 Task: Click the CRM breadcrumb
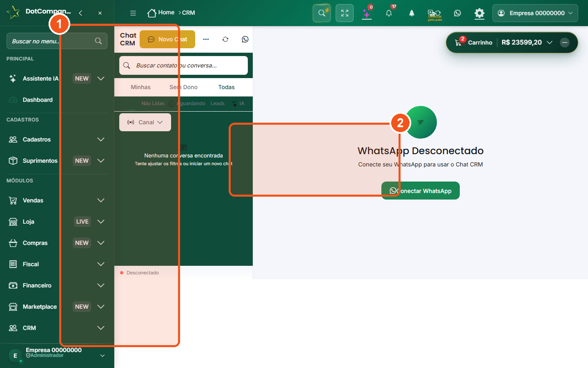click(x=188, y=13)
